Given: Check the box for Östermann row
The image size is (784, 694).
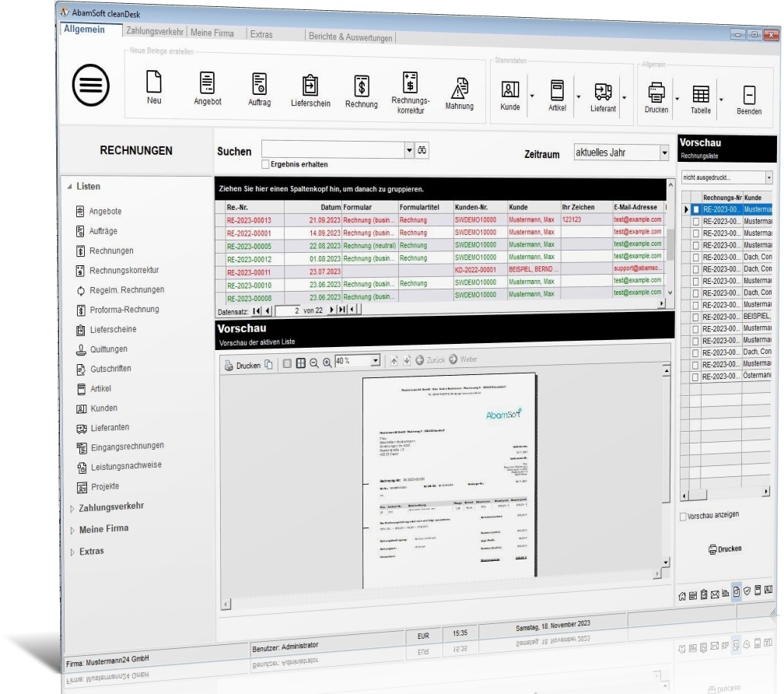Looking at the screenshot, I should click(695, 377).
